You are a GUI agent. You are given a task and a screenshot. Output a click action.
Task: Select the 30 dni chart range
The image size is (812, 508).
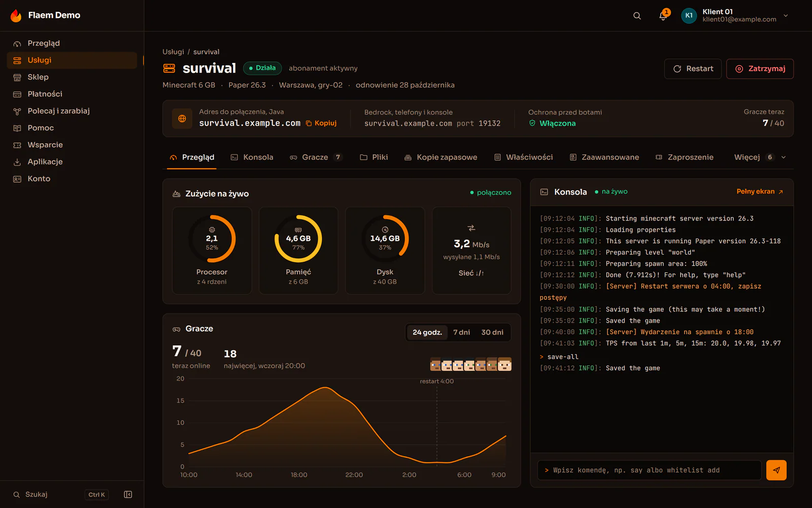coord(492,332)
